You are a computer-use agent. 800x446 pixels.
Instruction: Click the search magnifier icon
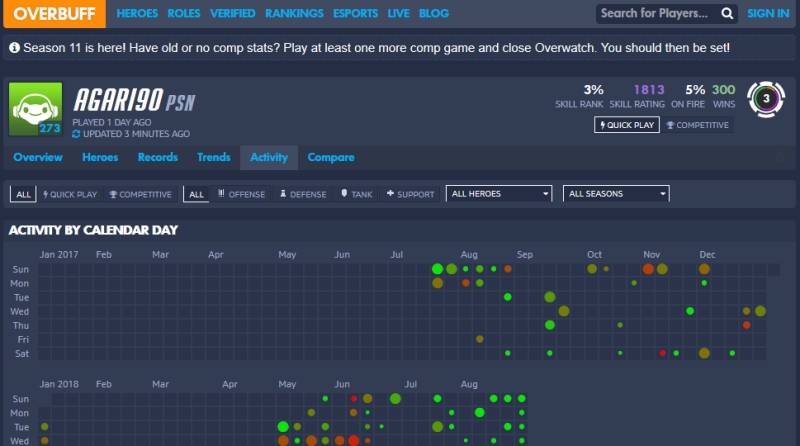727,14
